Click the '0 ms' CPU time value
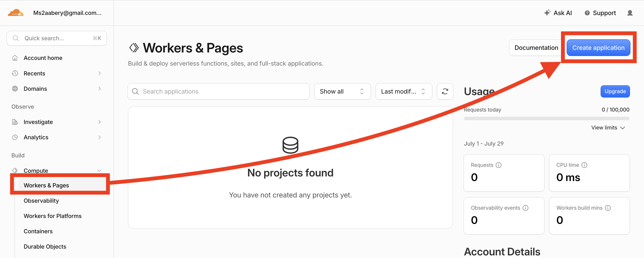644x258 pixels. tap(568, 177)
